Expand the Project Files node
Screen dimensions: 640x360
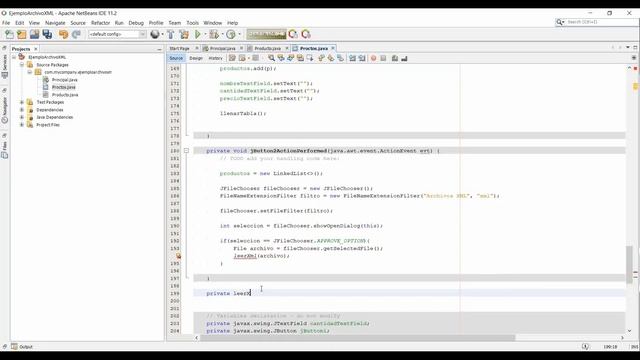click(x=22, y=125)
